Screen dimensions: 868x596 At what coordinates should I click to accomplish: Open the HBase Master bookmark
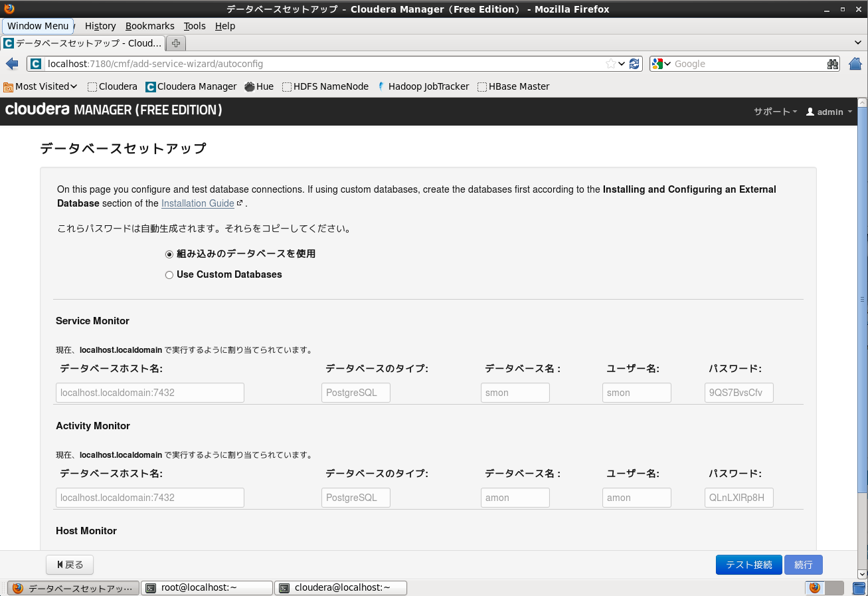coord(513,86)
